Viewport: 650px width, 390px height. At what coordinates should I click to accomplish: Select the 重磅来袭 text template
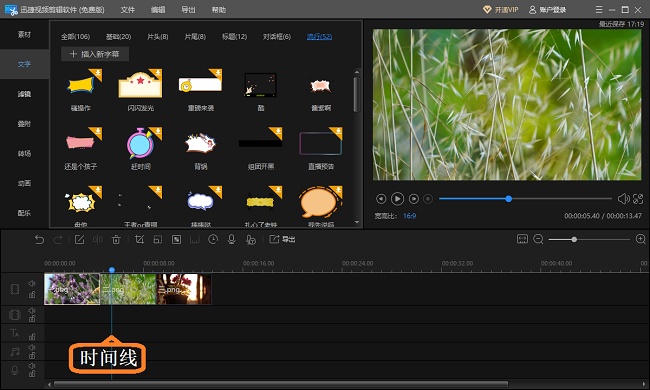click(x=201, y=91)
